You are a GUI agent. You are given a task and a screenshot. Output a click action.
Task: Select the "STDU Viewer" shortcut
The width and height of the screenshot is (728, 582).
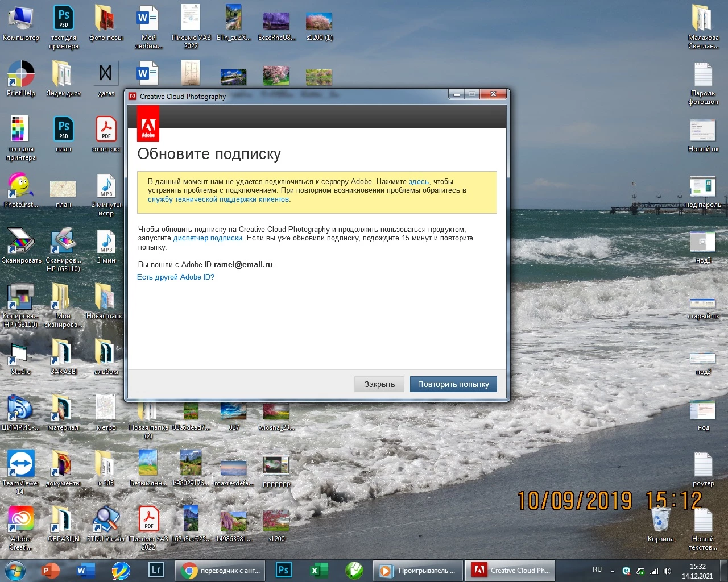106,524
